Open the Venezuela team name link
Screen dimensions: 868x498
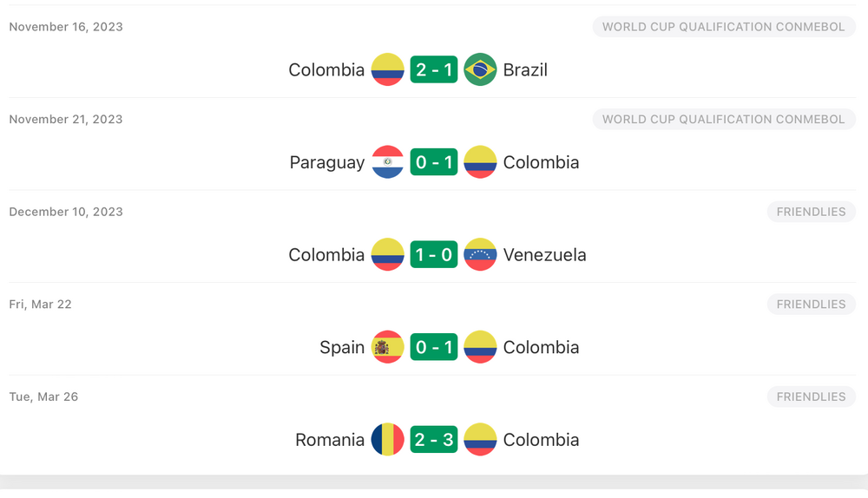click(x=544, y=255)
